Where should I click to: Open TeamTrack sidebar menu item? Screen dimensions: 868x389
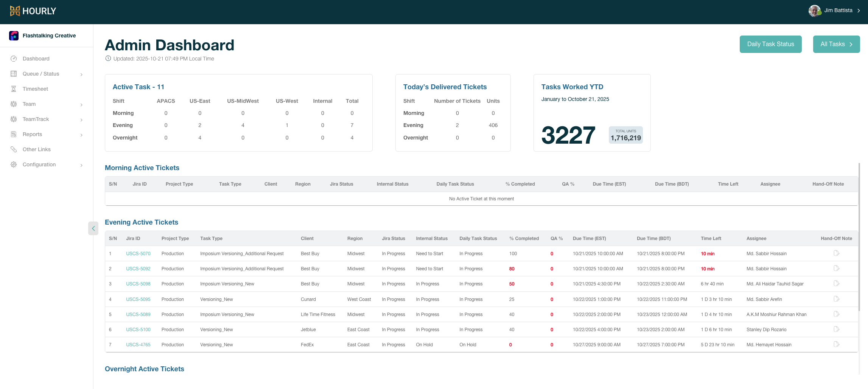point(36,119)
